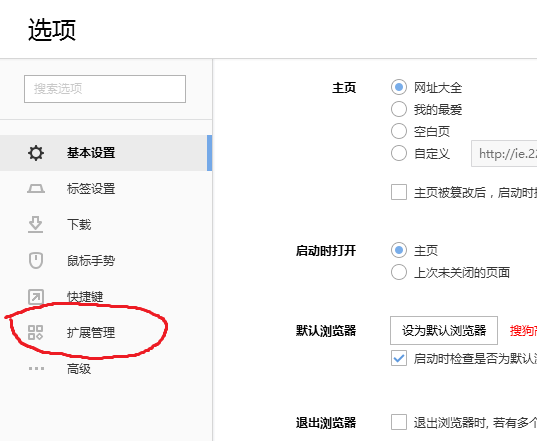Click the 设为默认浏览器 button
The width and height of the screenshot is (537, 441).
click(x=444, y=330)
